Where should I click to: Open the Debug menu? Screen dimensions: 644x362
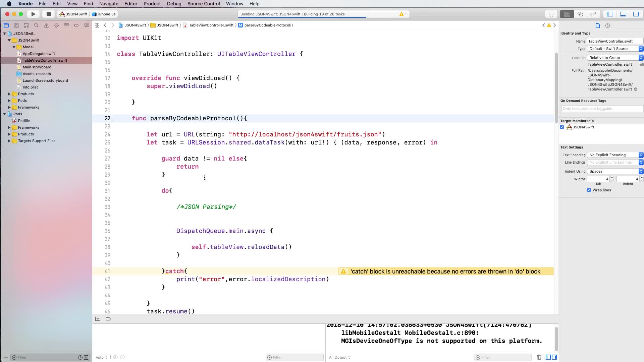pyautogui.click(x=174, y=4)
